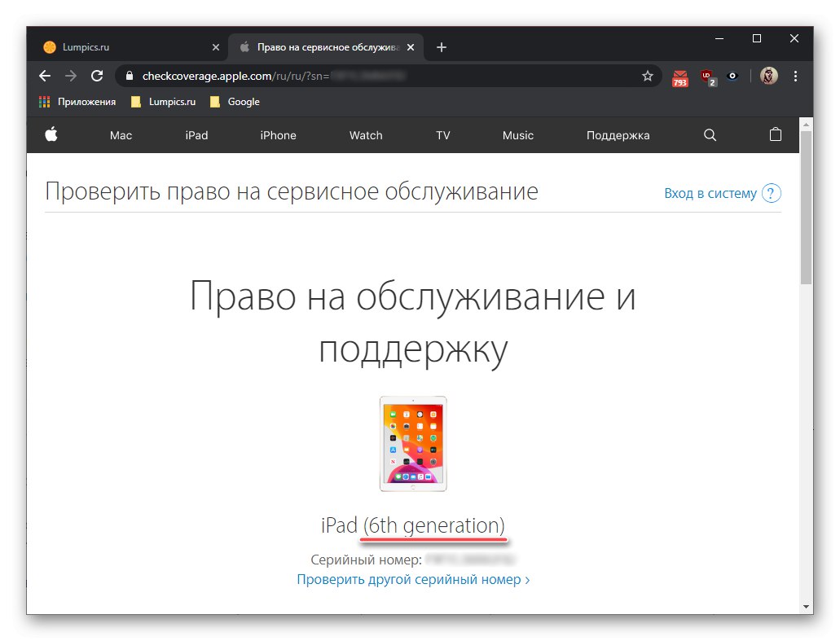Click the Apple logo in site navigation

51,134
